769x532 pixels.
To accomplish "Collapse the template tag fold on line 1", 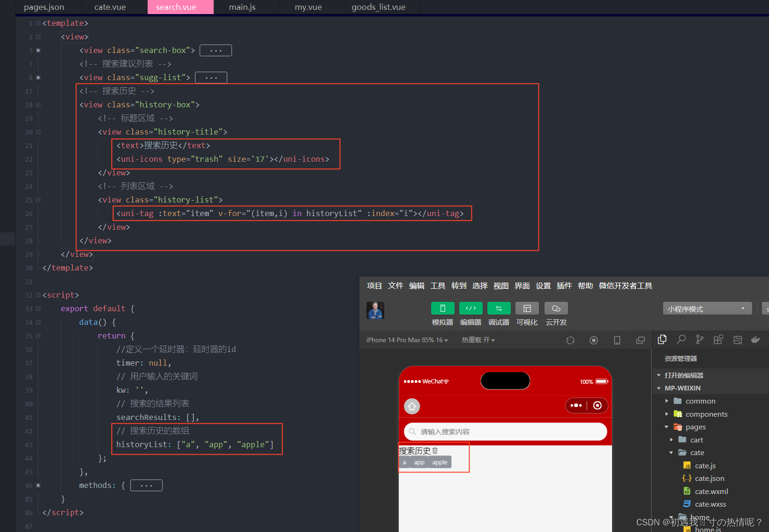I will tap(38, 23).
